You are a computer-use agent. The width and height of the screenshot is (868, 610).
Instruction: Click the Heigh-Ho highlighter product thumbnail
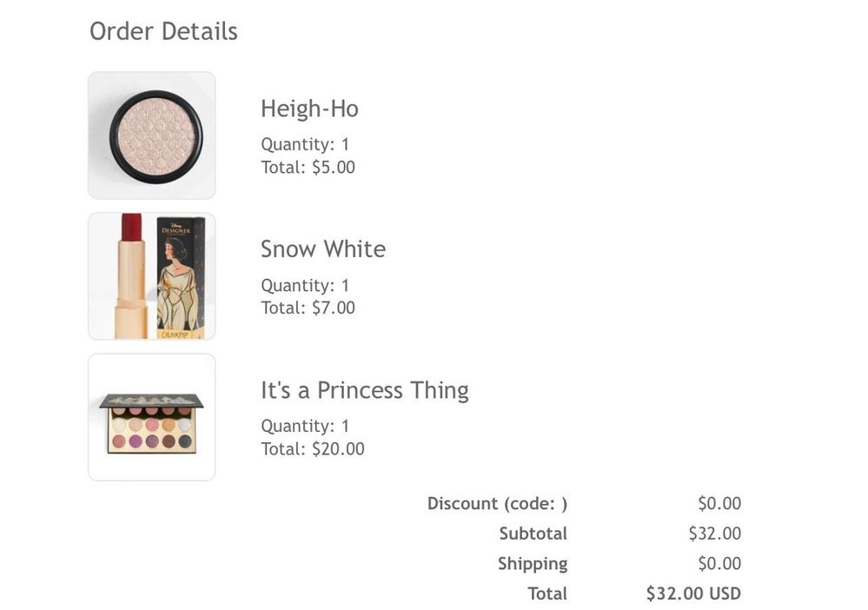(151, 136)
